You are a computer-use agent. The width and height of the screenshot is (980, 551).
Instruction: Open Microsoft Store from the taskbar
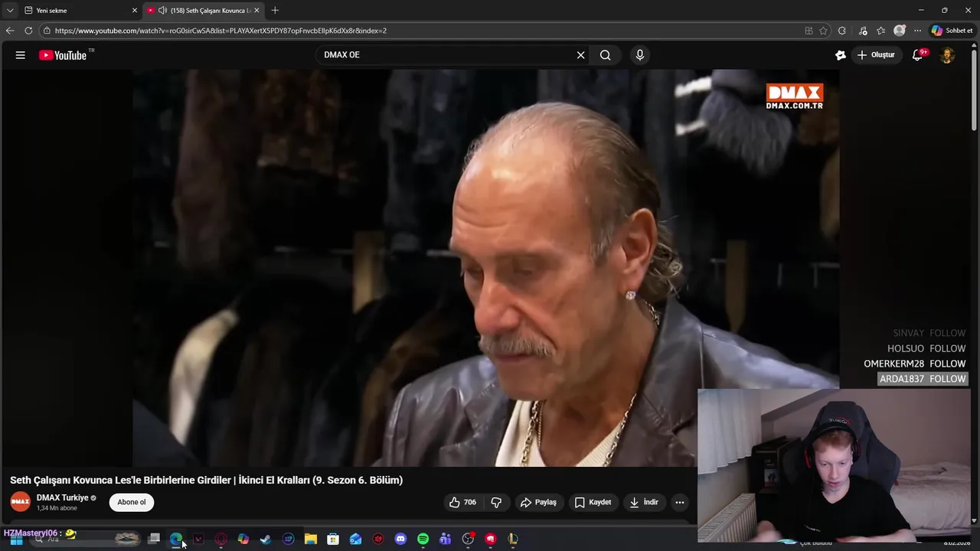pos(333,540)
